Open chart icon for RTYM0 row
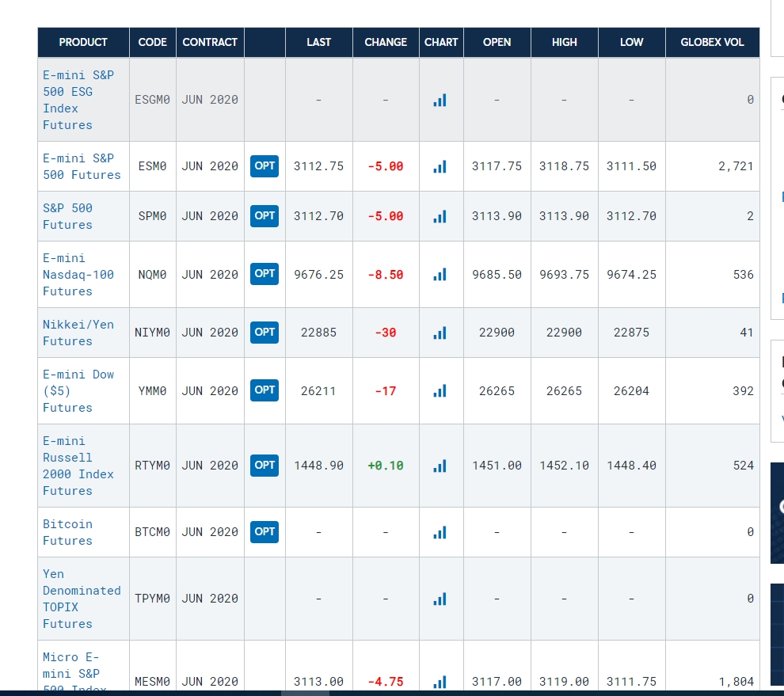784x696 pixels. pos(440,466)
